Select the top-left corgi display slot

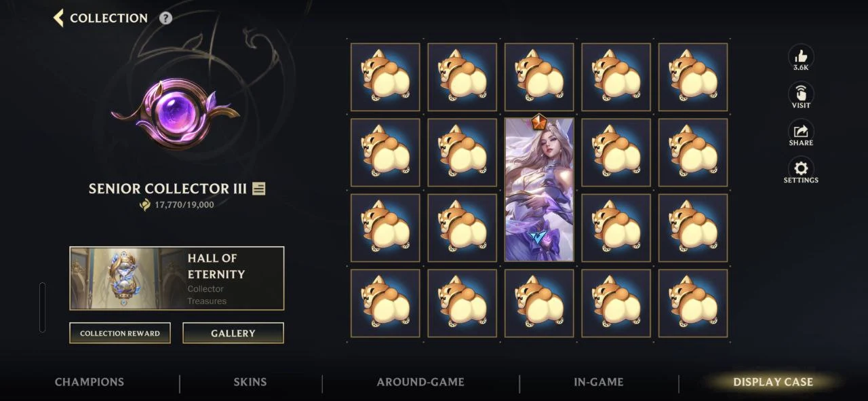[x=385, y=77]
